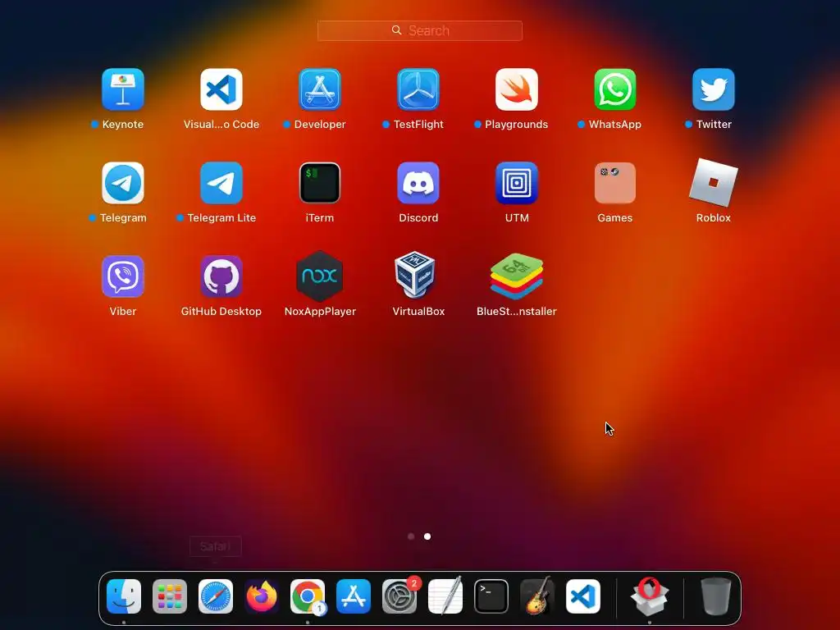The width and height of the screenshot is (840, 630).
Task: Click the Opera installer box in Dock
Action: point(650,596)
